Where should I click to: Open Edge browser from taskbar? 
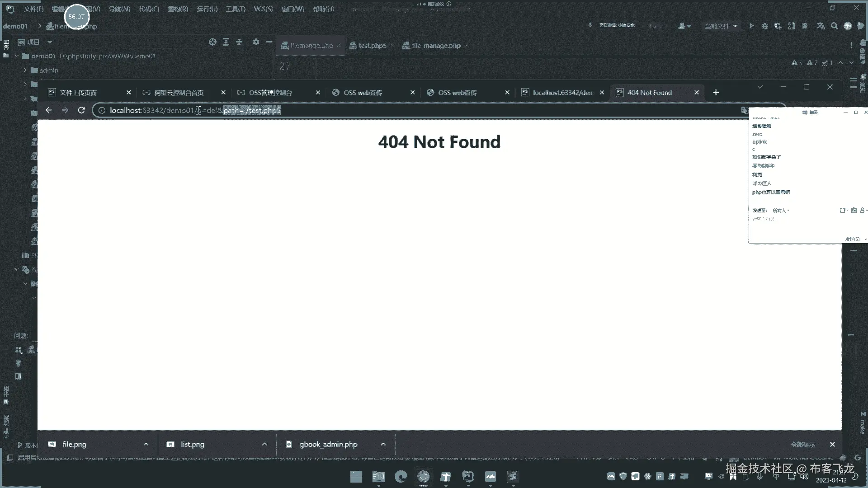click(x=401, y=477)
